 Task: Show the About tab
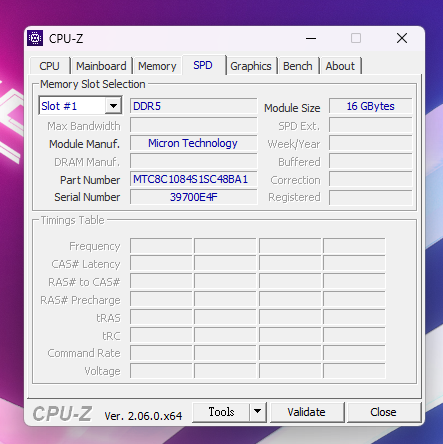pyautogui.click(x=340, y=66)
